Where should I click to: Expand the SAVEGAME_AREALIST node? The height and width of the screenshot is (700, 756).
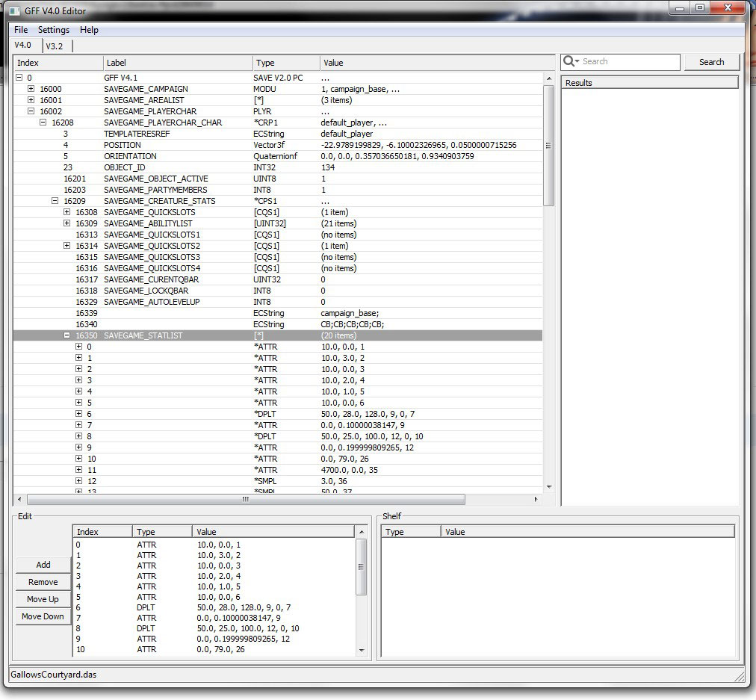click(31, 100)
